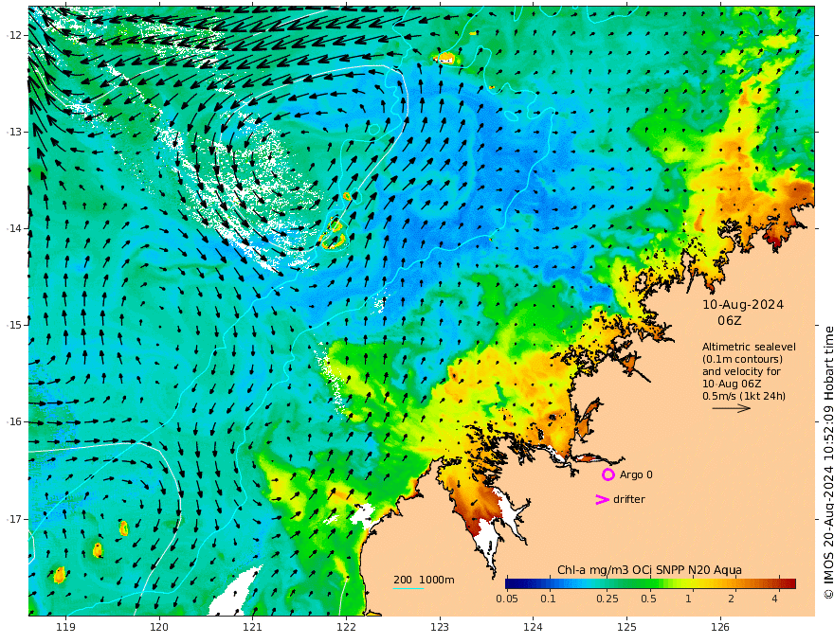Click the chlorophyll color scale bar
Screen dimensions: 834x644
pyautogui.click(x=650, y=583)
